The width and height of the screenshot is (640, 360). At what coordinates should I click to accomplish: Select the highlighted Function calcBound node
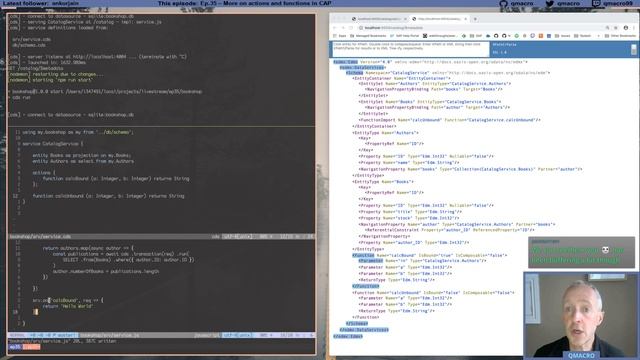pos(430,255)
